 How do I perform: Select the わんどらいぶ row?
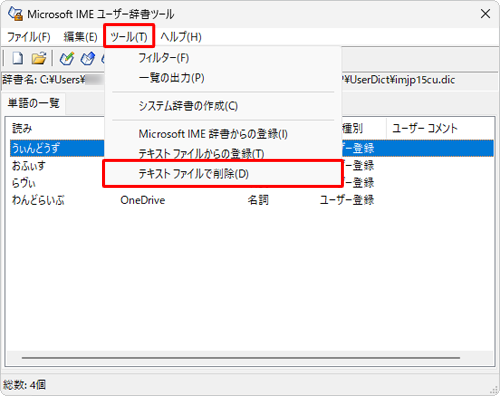pyautogui.click(x=252, y=200)
